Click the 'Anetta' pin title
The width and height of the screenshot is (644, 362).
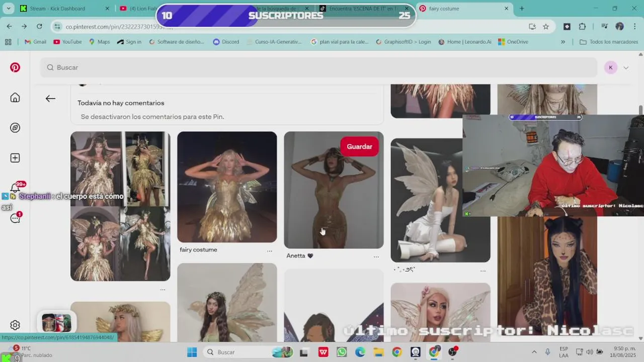299,256
